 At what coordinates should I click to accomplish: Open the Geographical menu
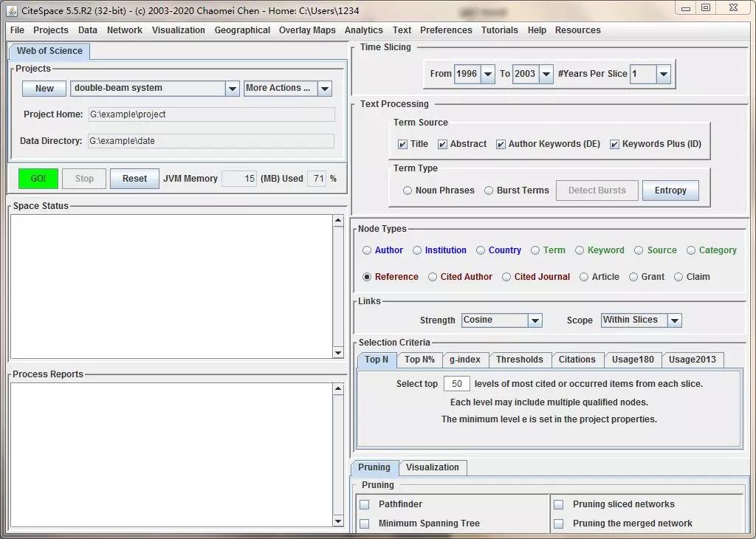pyautogui.click(x=242, y=30)
